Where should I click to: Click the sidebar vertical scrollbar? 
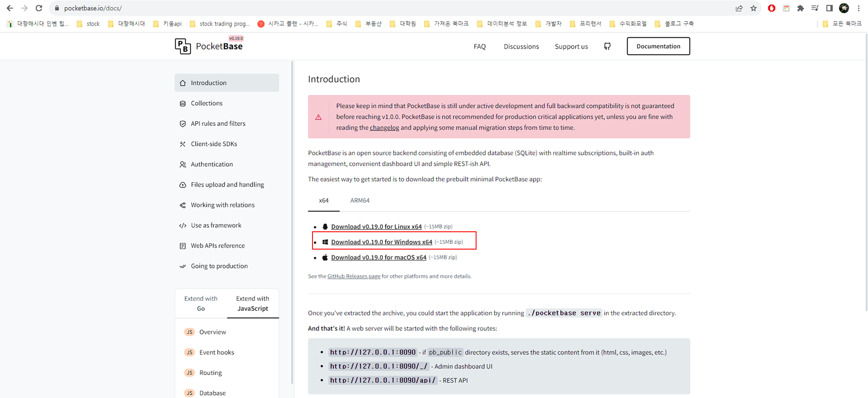pos(292,222)
